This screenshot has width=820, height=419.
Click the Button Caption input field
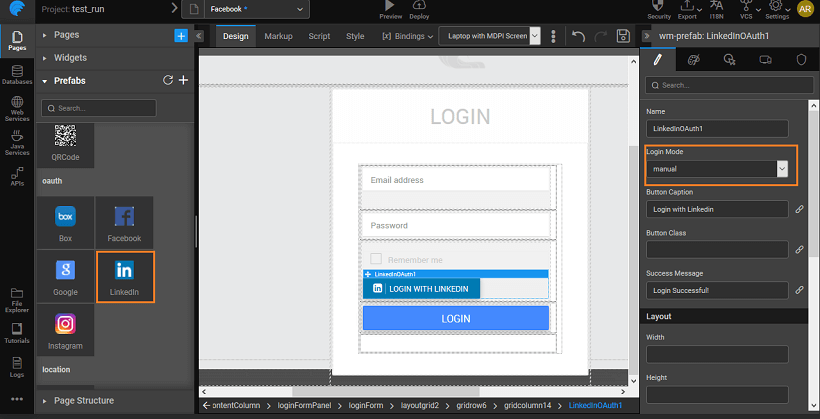click(x=717, y=210)
